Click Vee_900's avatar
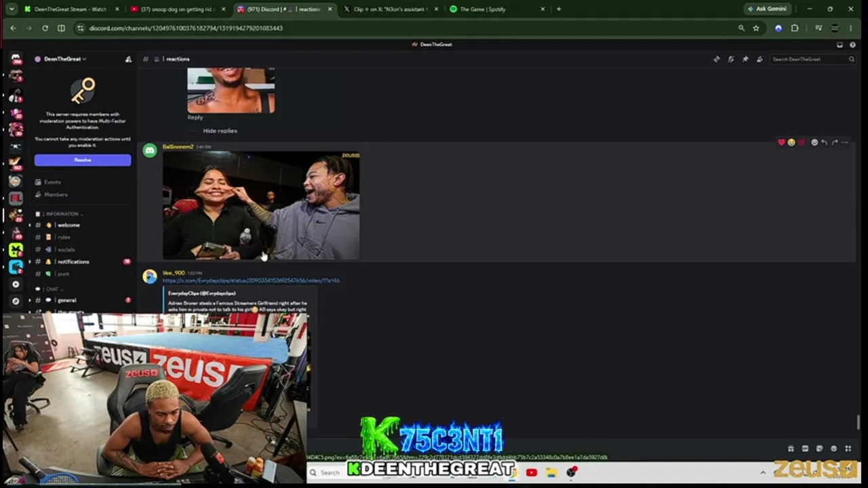This screenshot has width=868, height=488. 150,277
